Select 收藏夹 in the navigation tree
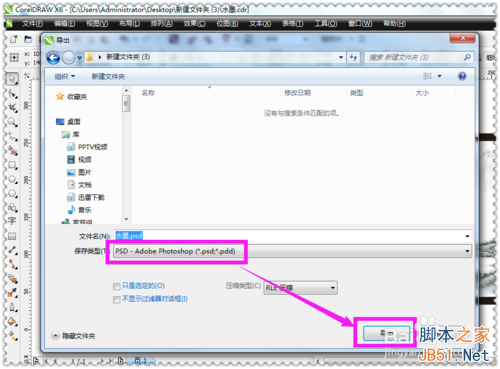Viewport: 500px width, 369px height. (71, 97)
